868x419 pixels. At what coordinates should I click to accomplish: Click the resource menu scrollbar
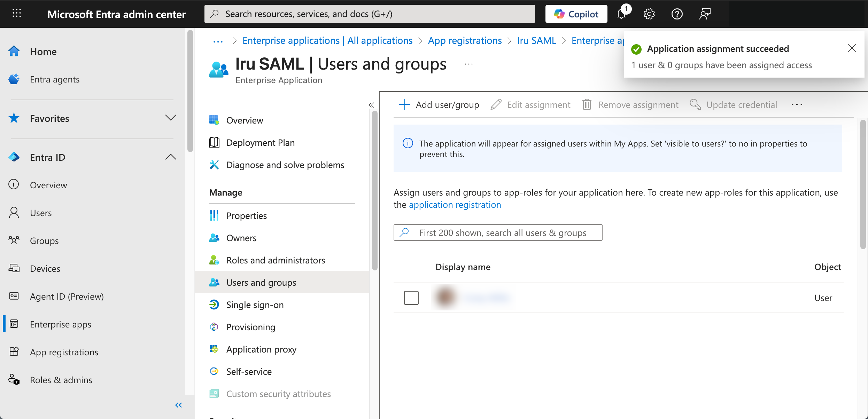(x=374, y=190)
